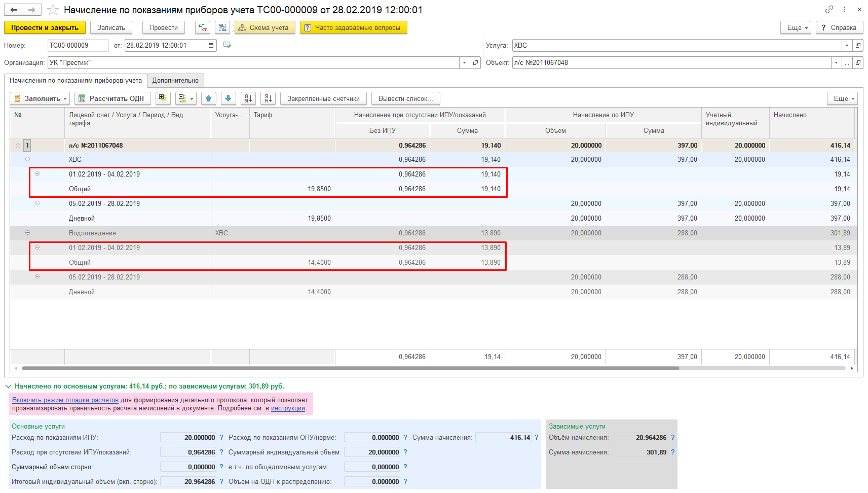This screenshot has width=868, height=493.
Task: Collapse the Водоотведение tree row
Action: [x=27, y=233]
